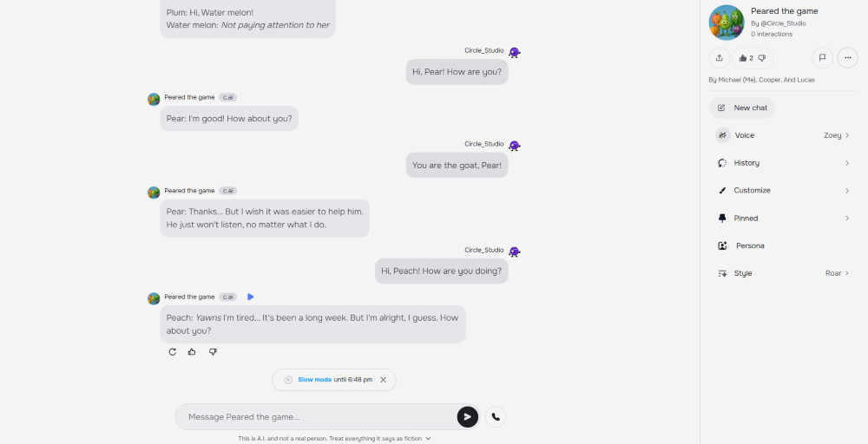The width and height of the screenshot is (868, 444).
Task: Open the Persona option
Action: [749, 246]
